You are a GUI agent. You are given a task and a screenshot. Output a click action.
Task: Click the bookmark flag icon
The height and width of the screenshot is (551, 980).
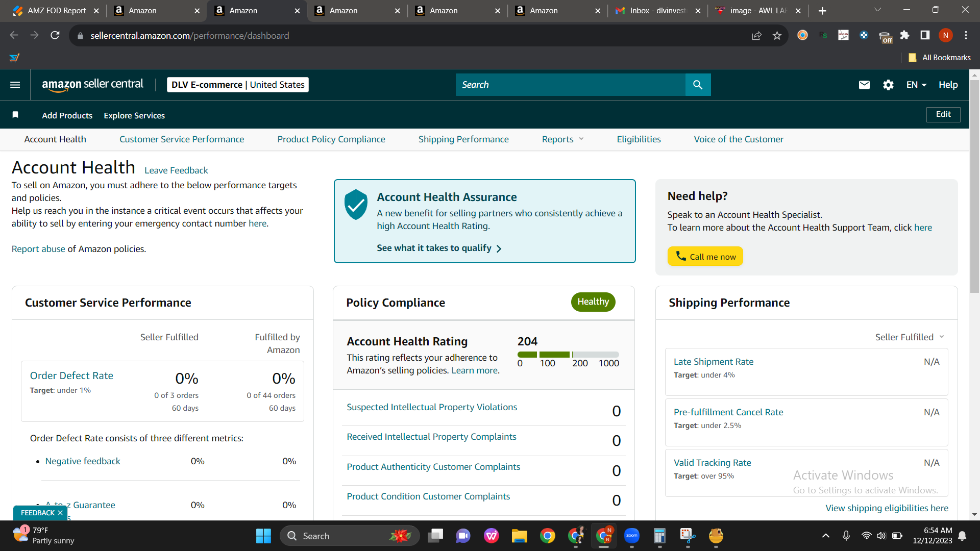[x=15, y=115]
